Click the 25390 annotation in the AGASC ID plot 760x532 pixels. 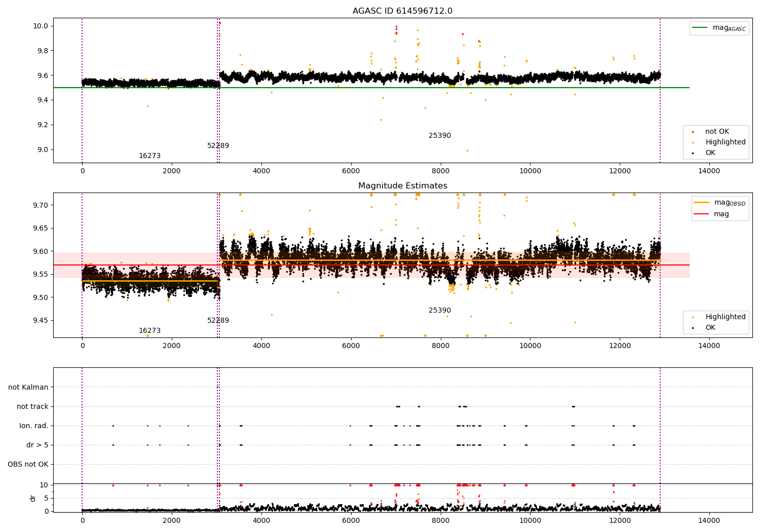(440, 136)
